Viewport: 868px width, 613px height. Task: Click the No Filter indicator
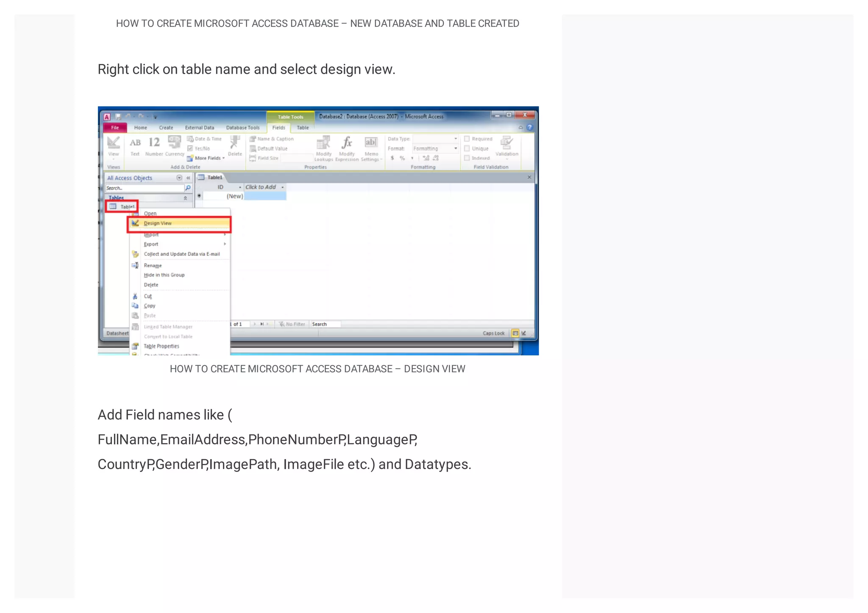tap(292, 324)
